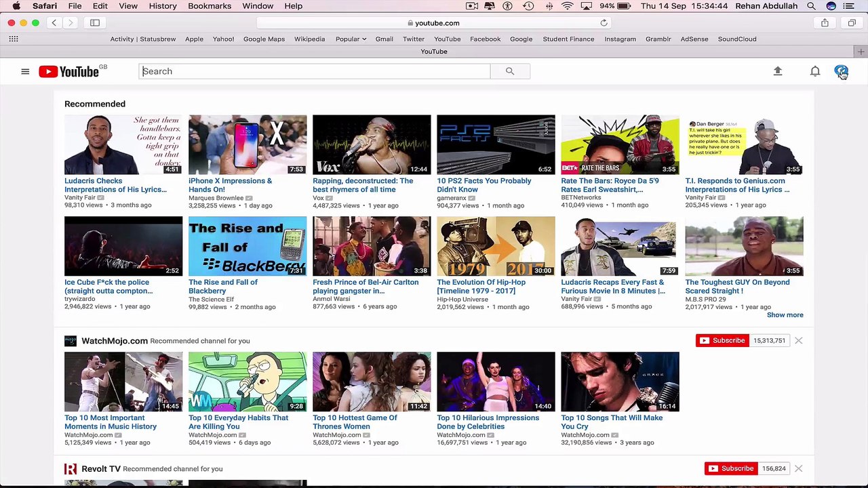Click the Siri menu bar icon
This screenshot has height=488, width=868.
[831, 6]
